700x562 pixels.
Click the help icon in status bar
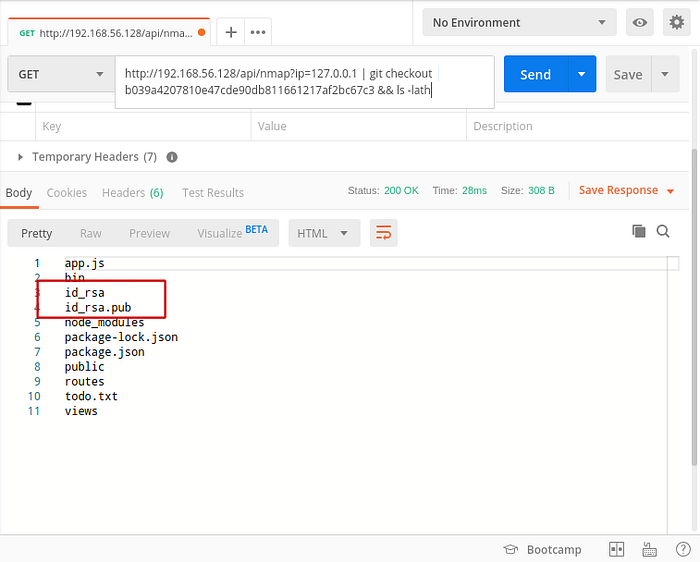680,549
